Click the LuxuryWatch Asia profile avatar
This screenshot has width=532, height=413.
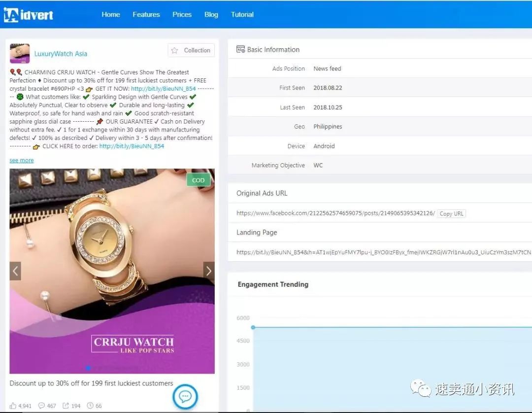pos(20,54)
